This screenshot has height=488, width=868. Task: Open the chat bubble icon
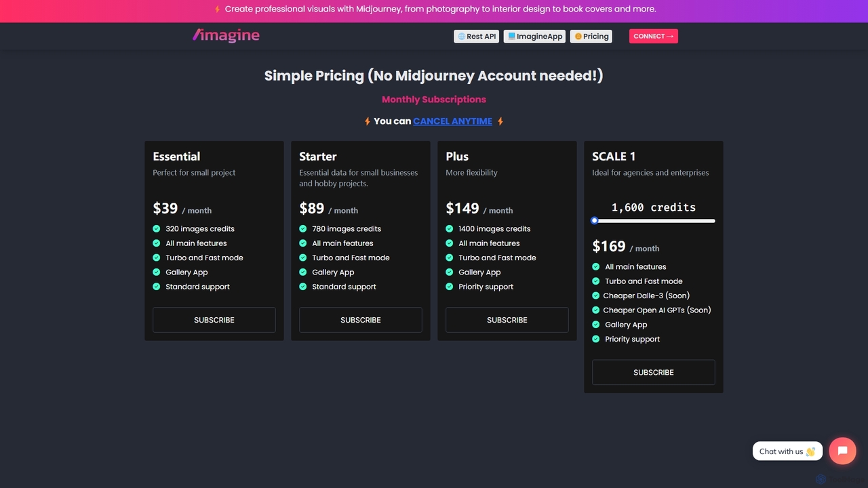point(842,451)
